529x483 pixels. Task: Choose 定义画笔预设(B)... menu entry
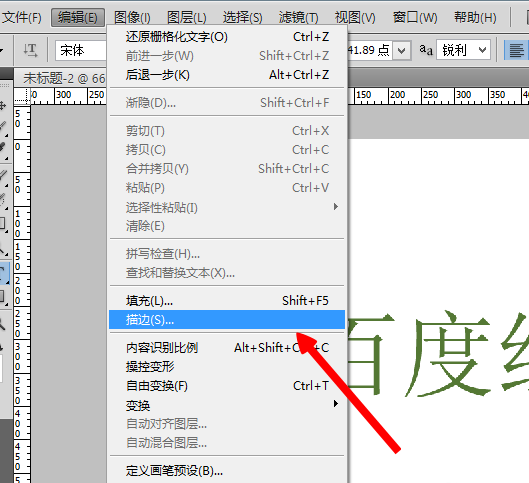[227, 471]
